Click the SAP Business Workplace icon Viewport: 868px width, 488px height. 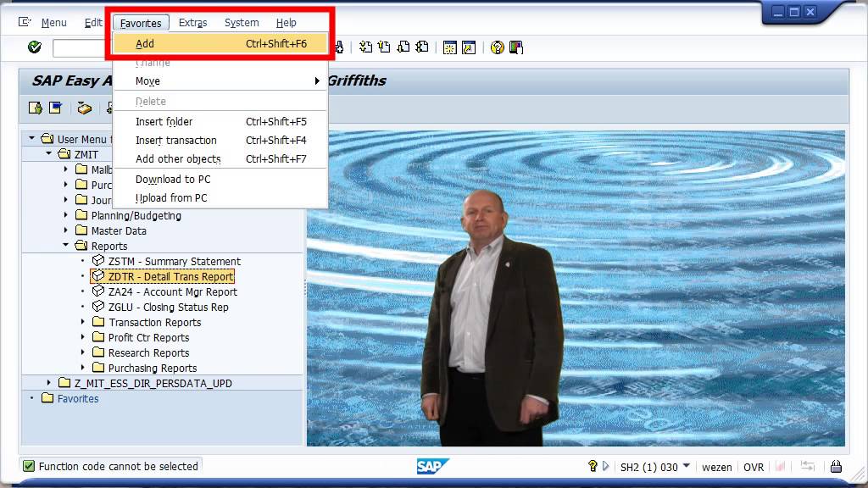(x=84, y=108)
